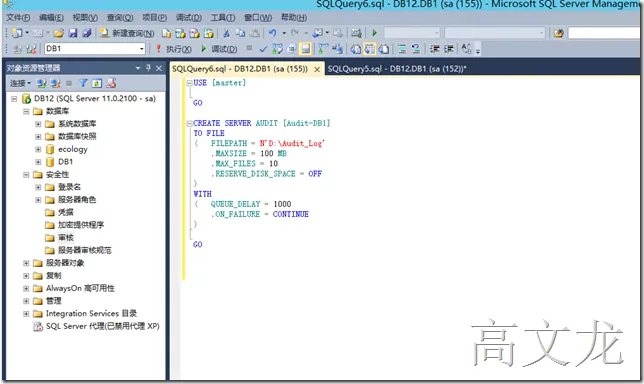644x384 pixels.
Task: Click the Open File folder icon
Action: pos(59,33)
